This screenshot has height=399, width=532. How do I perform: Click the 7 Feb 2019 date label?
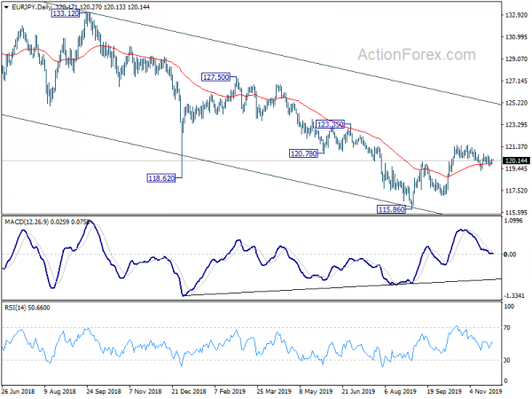coord(231,391)
